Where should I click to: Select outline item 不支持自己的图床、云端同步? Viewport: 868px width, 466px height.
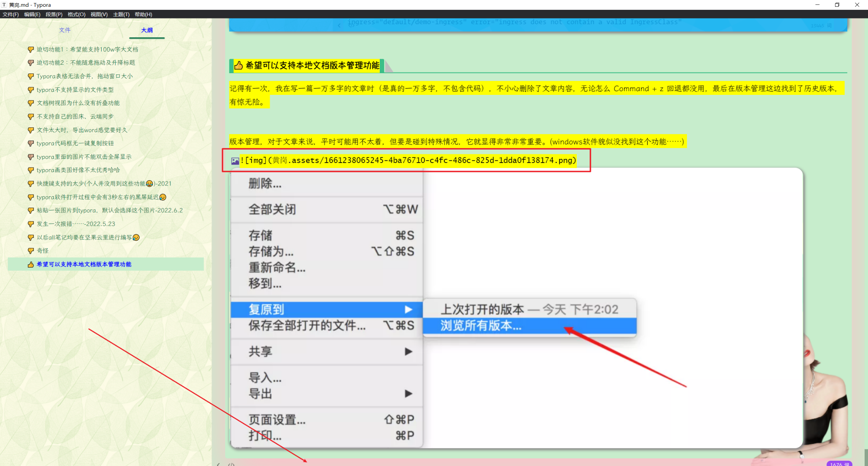(x=75, y=116)
